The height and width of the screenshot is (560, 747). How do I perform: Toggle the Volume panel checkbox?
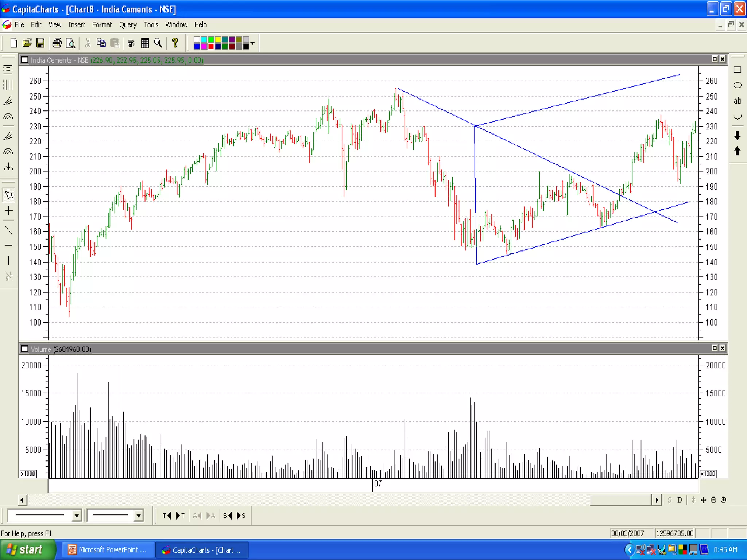pyautogui.click(x=25, y=349)
